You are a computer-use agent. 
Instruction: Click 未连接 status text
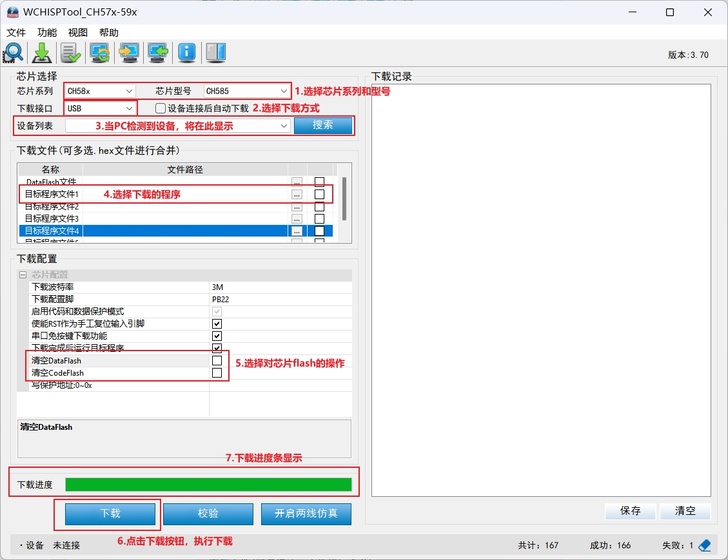click(66, 545)
